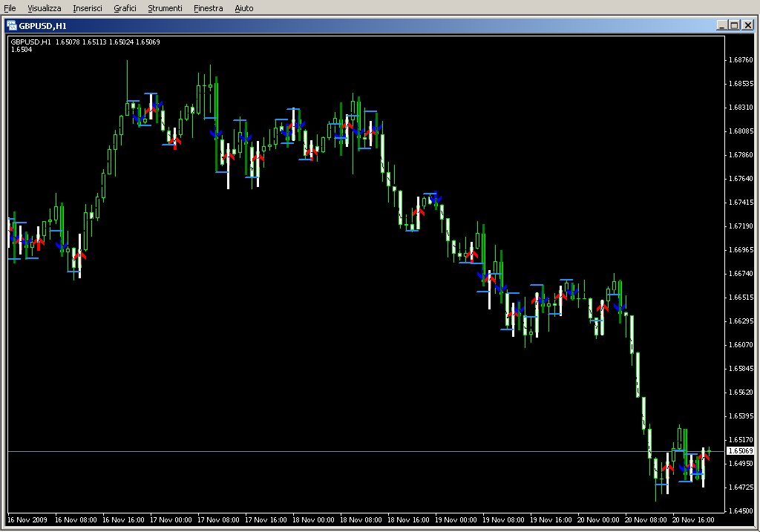The width and height of the screenshot is (760, 532).
Task: Click time axis label 16 Nov 16:00
Action: [x=123, y=520]
